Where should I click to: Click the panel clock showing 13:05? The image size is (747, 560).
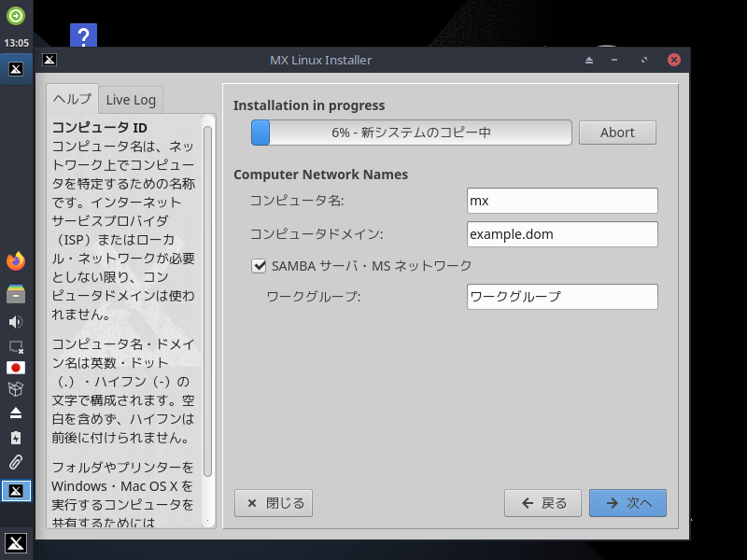click(16, 43)
